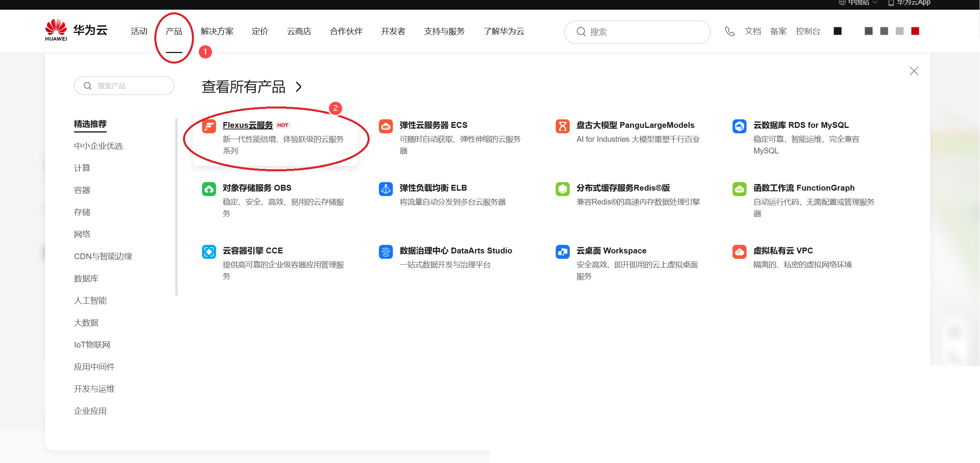
Task: Click in the 搜索产品 search field
Action: pyautogui.click(x=124, y=86)
